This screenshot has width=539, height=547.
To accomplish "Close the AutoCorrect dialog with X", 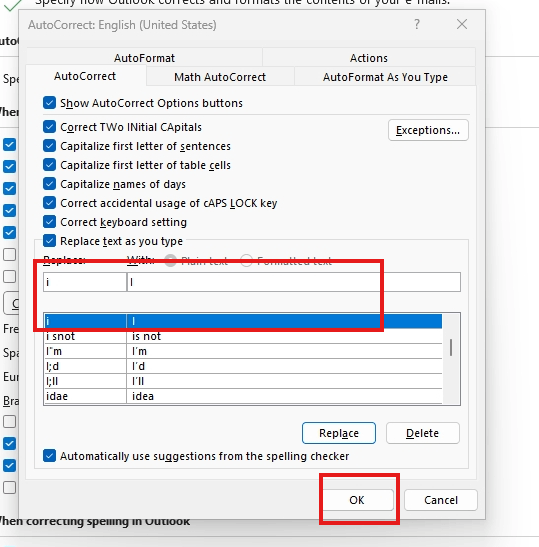I will click(462, 24).
